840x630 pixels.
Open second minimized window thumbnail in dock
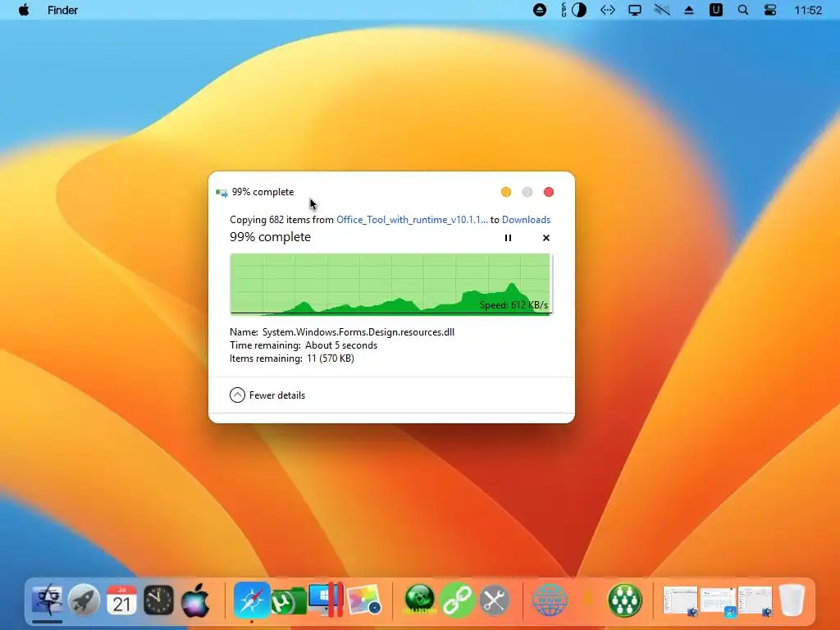(x=719, y=600)
